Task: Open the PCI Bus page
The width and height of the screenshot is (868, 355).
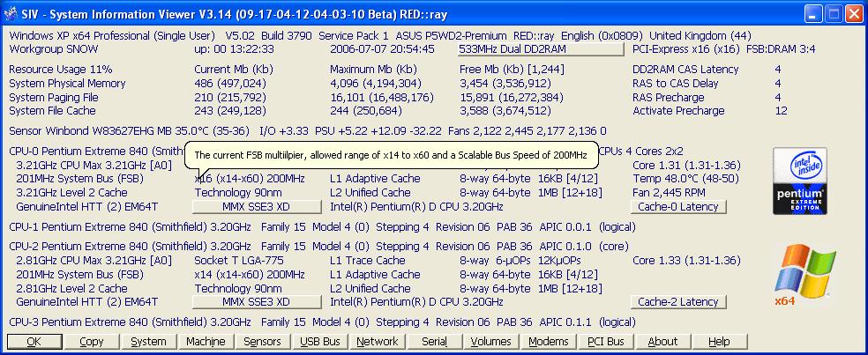Action: (x=606, y=342)
